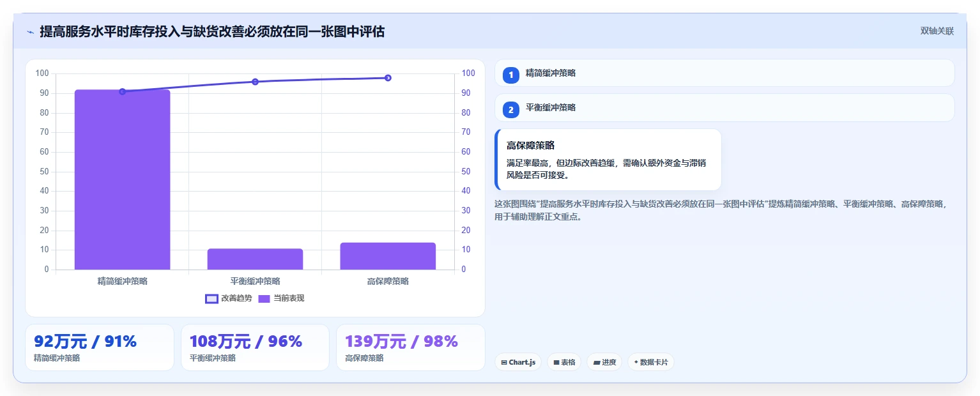Click the lightning icon beside the title

tap(30, 32)
